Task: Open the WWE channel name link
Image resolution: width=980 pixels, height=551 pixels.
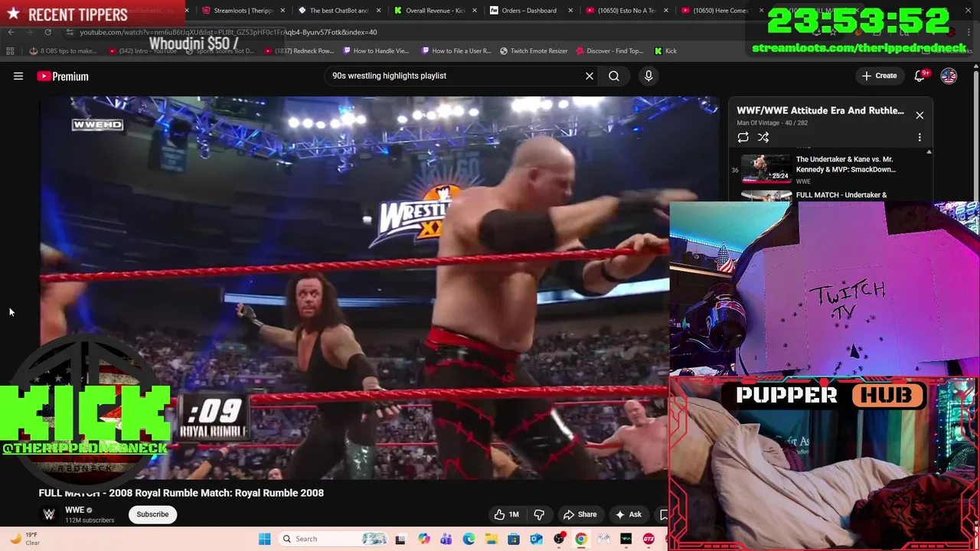Action: [x=74, y=510]
